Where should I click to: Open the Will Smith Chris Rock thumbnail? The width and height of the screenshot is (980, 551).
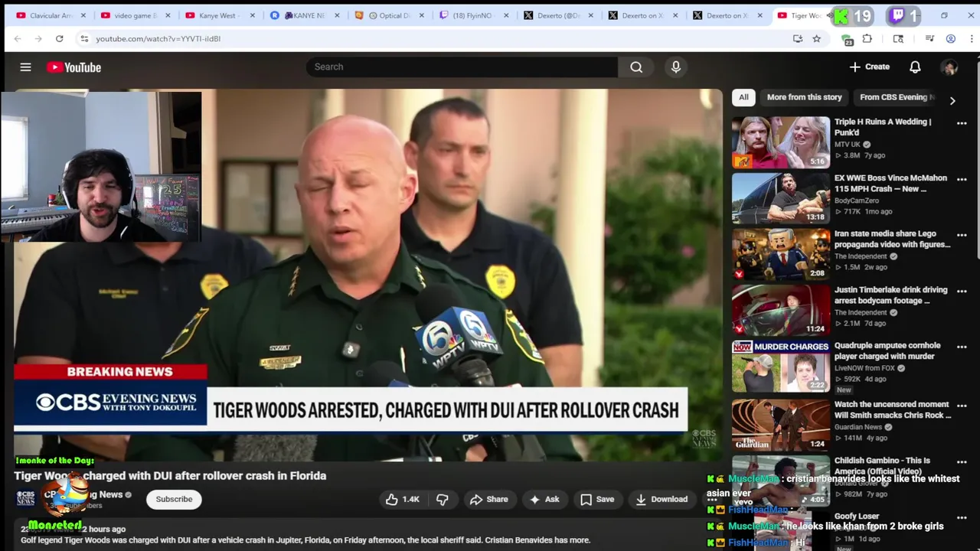(780, 424)
